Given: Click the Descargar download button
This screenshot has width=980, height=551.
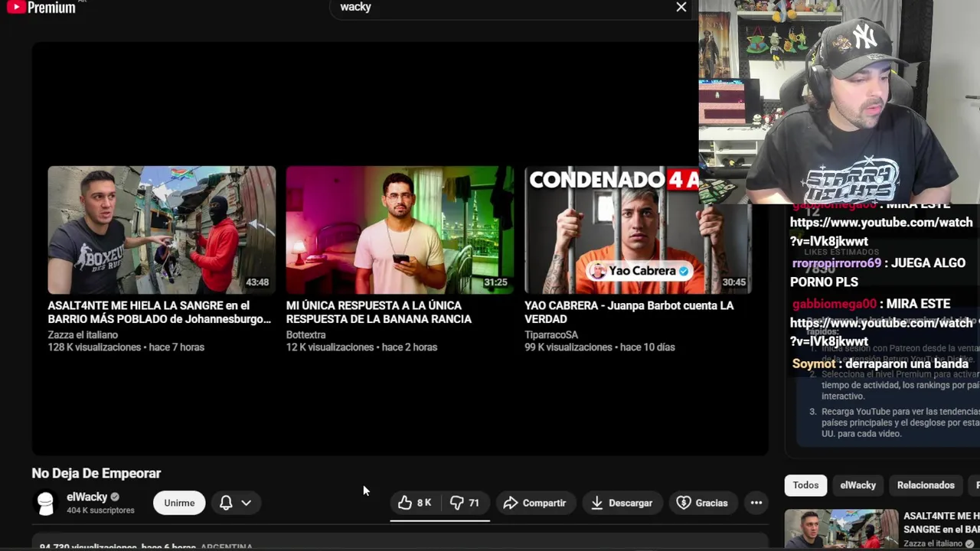Looking at the screenshot, I should click(x=622, y=503).
